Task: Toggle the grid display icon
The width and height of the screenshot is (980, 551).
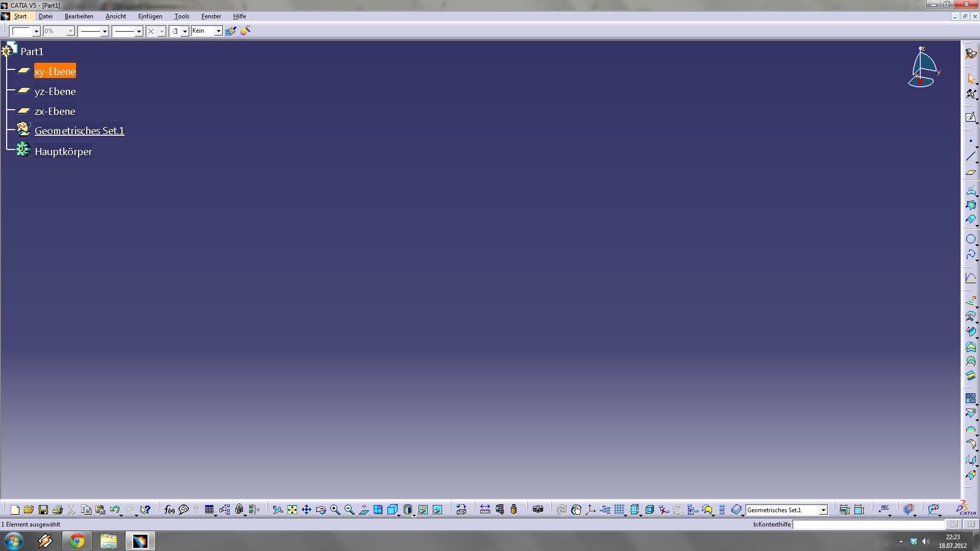Action: pos(620,510)
